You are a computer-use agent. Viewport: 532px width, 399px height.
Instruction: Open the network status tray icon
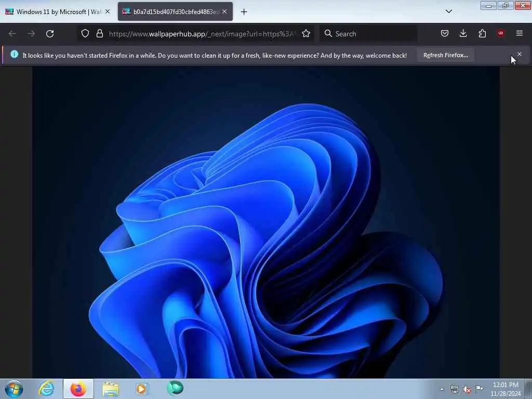coord(454,389)
